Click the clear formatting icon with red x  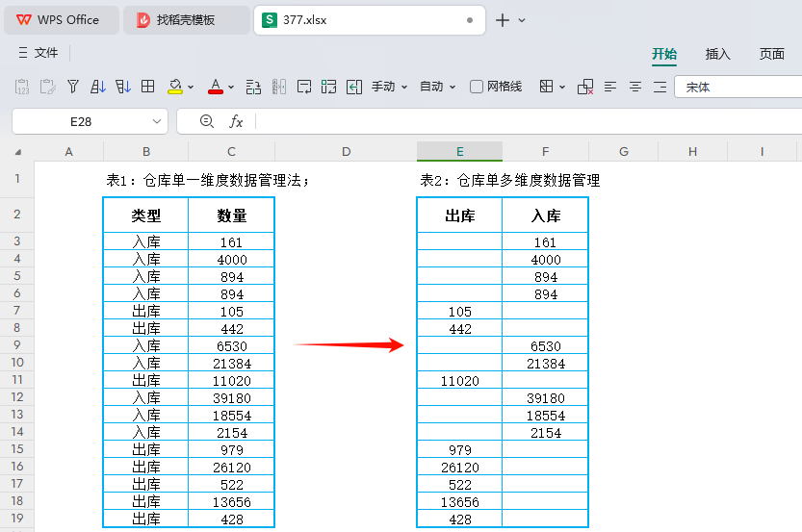pos(585,87)
